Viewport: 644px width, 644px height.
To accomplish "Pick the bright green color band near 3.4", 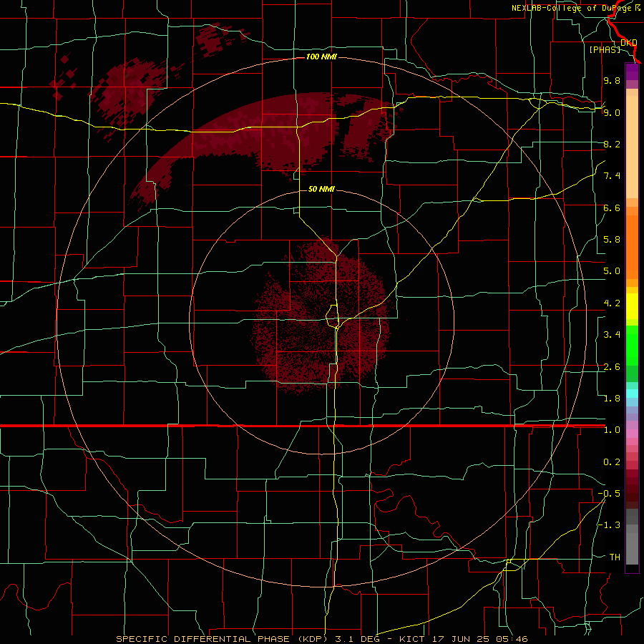I will [632, 346].
